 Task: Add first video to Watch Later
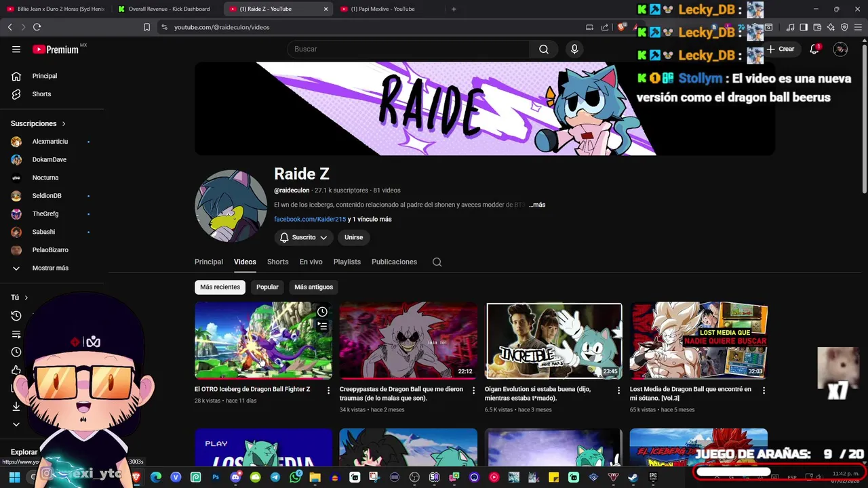322,312
